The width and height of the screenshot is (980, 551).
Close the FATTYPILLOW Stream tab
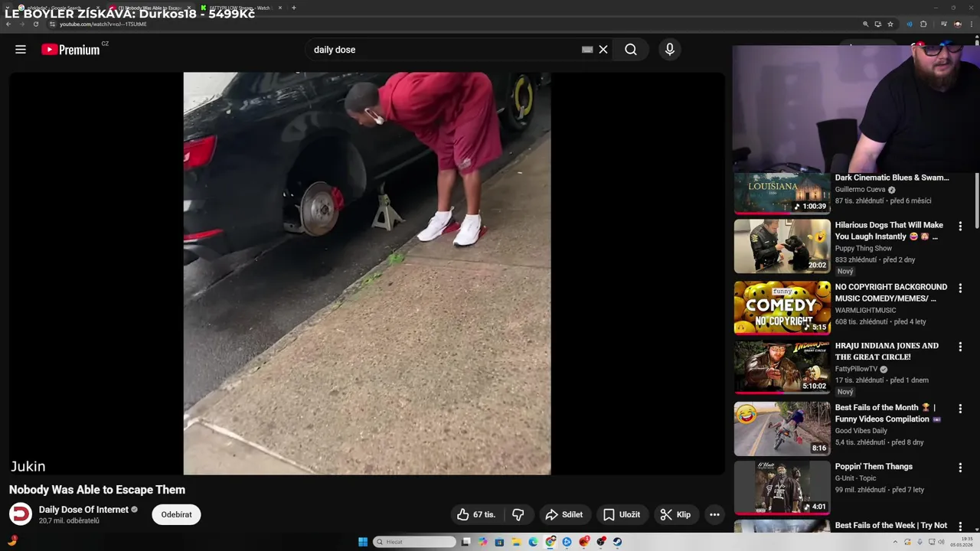point(280,8)
